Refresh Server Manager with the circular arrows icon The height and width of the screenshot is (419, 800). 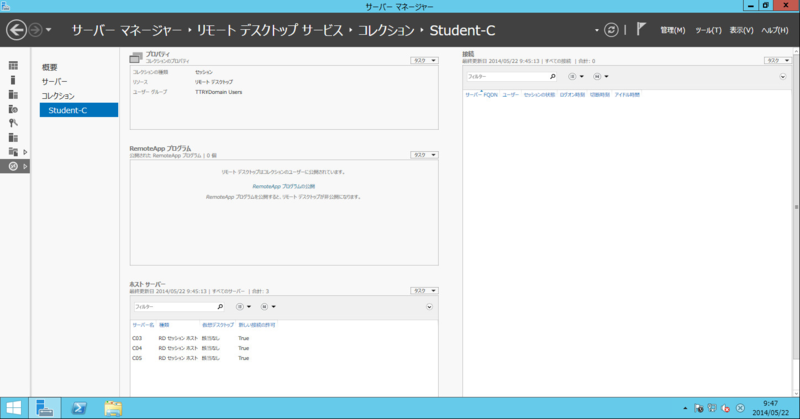click(x=611, y=30)
